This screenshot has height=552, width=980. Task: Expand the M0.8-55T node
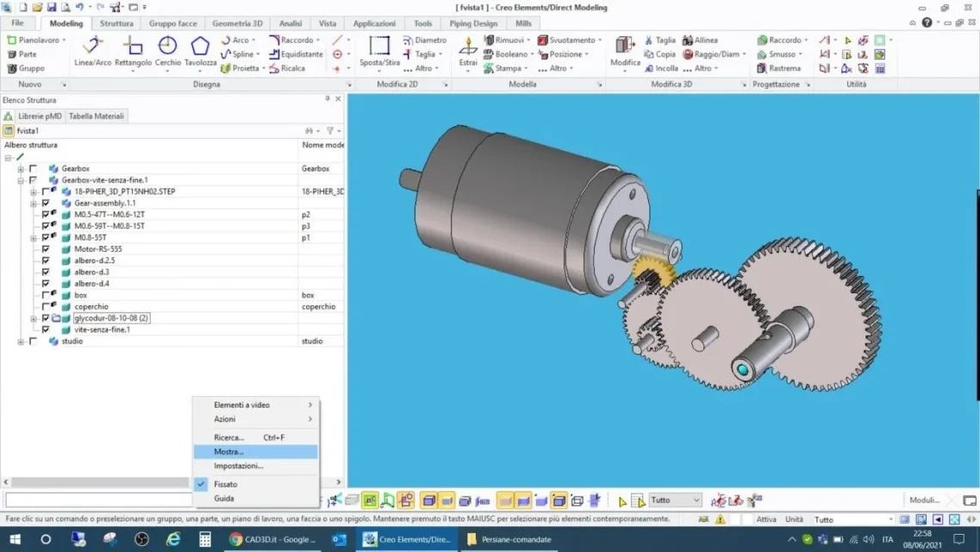tap(33, 237)
